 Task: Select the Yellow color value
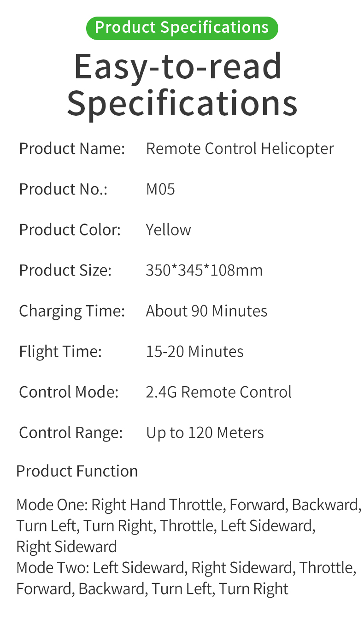168,230
